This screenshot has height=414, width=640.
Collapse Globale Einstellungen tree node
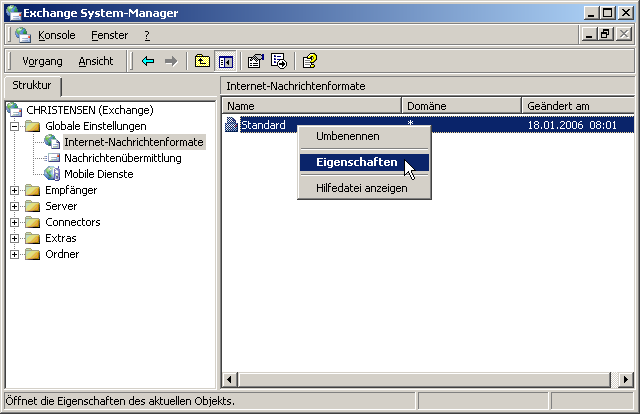[x=14, y=126]
